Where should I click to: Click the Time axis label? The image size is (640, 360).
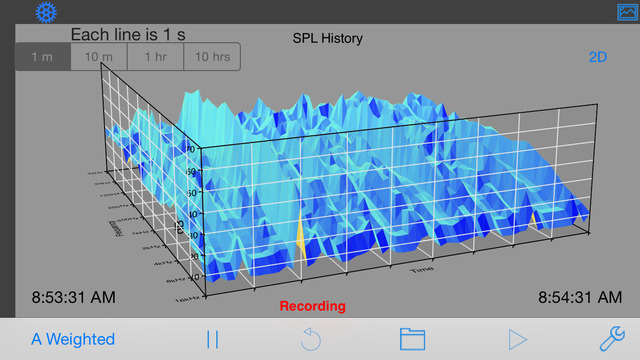click(422, 270)
